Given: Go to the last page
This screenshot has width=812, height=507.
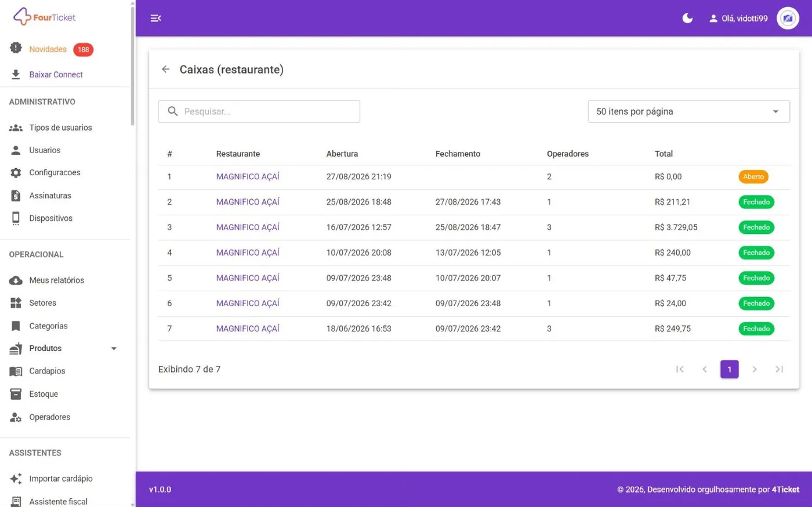Looking at the screenshot, I should [x=780, y=369].
